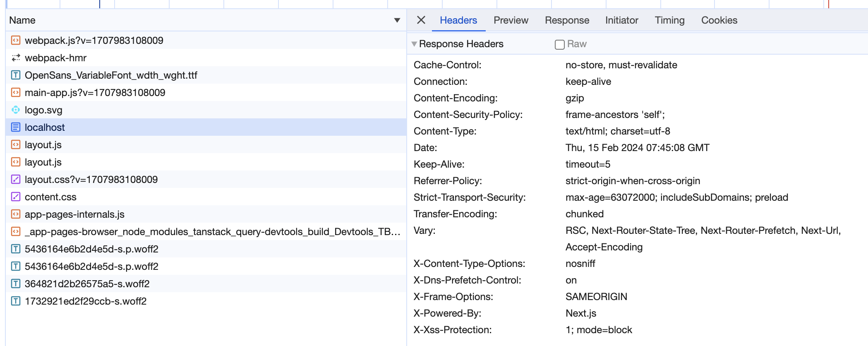The image size is (868, 346).
Task: Close the request details panel
Action: [x=421, y=20]
